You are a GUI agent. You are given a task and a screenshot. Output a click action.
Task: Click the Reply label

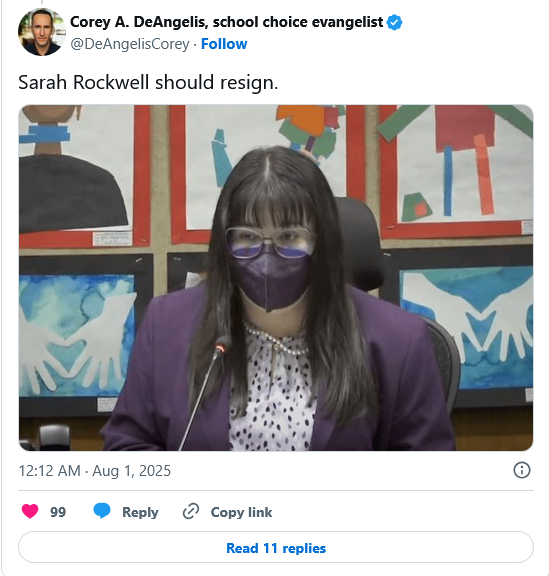click(140, 512)
